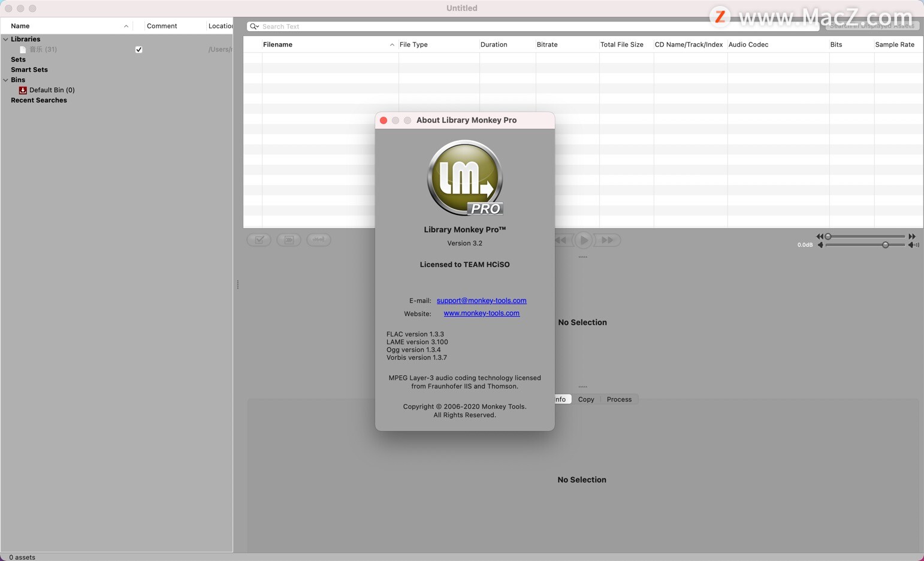Click the play button

584,240
